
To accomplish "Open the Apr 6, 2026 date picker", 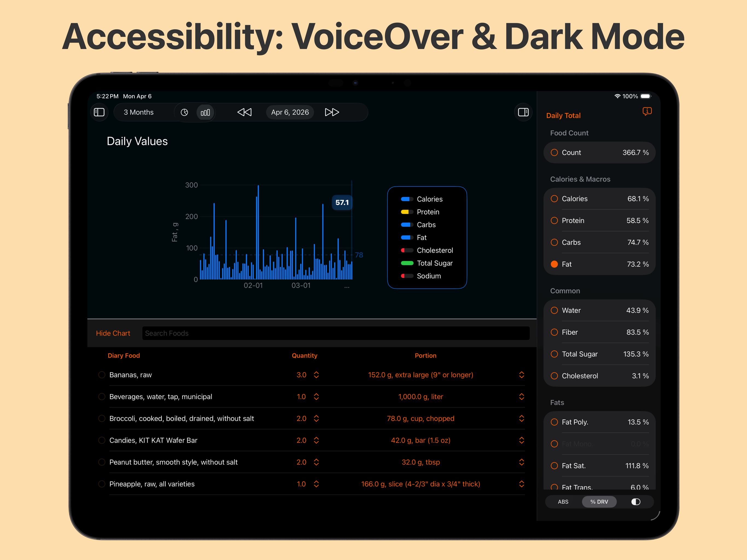I will pos(290,112).
